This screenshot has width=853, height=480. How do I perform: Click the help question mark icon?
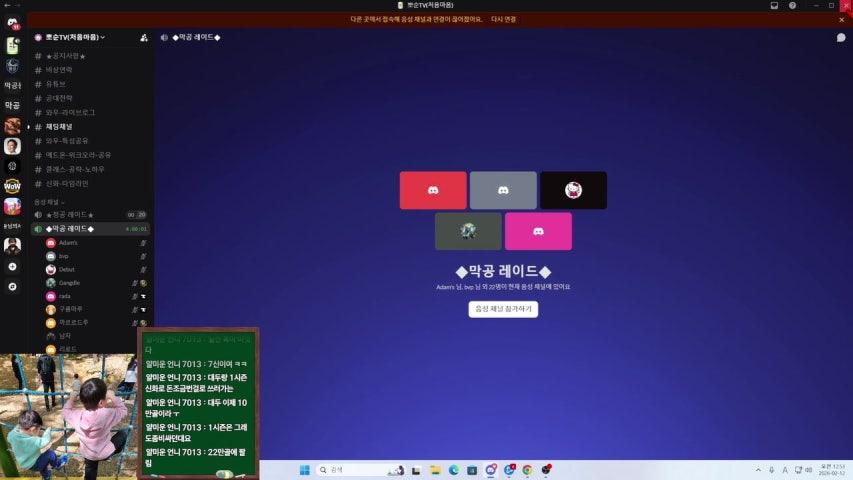click(792, 6)
